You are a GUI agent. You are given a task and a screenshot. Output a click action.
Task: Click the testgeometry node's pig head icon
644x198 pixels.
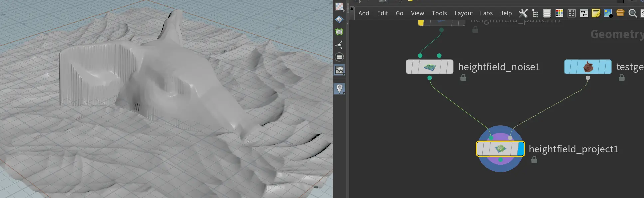pyautogui.click(x=588, y=67)
